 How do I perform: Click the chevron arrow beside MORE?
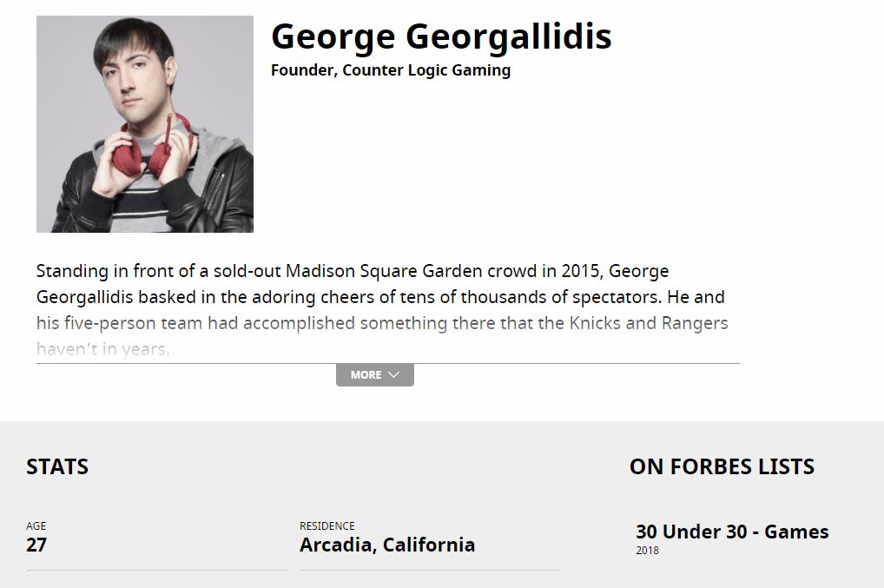394,375
